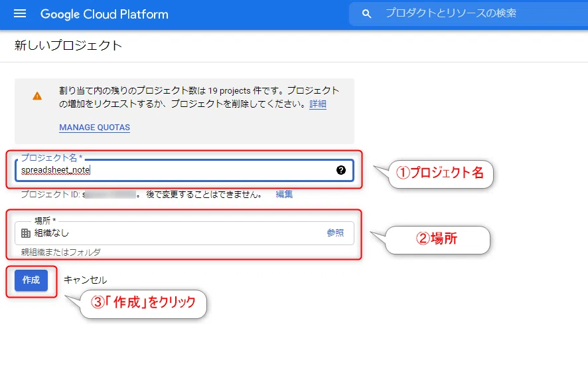This screenshot has height=392, width=588.
Task: Click the organization building icon
Action: pyautogui.click(x=25, y=233)
